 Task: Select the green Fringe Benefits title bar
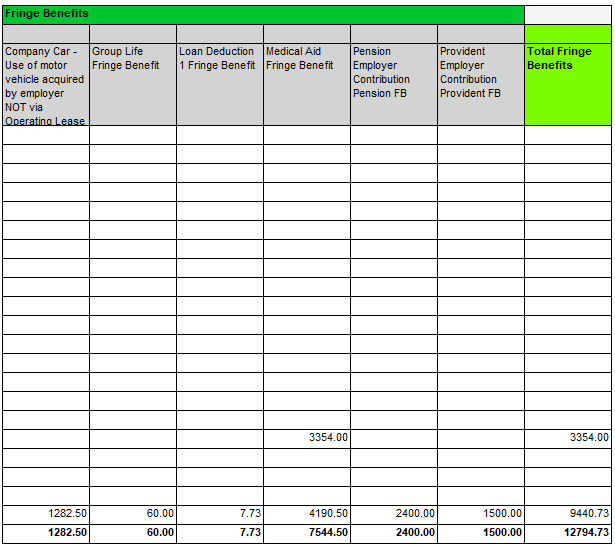coord(262,14)
